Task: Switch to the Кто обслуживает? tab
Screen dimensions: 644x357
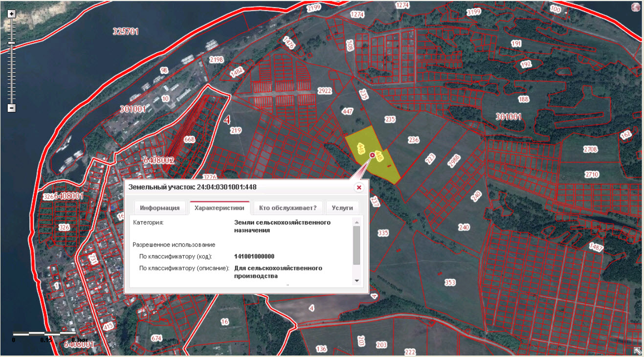Action: tap(288, 208)
